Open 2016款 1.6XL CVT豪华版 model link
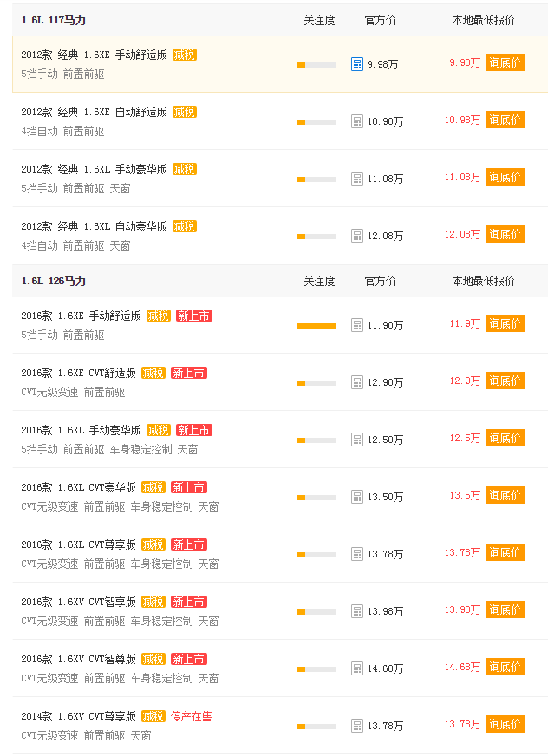 click(x=79, y=487)
